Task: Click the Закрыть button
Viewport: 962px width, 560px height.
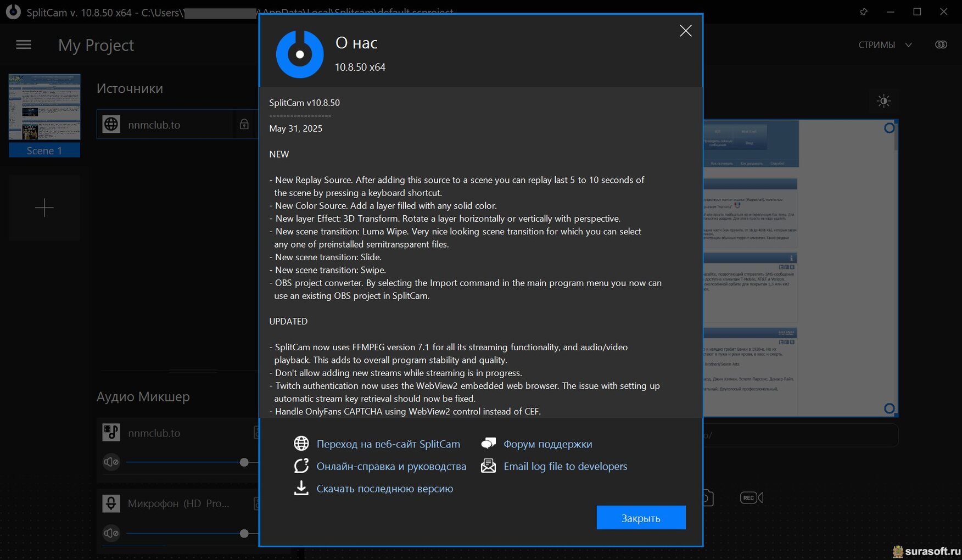Action: coord(641,518)
